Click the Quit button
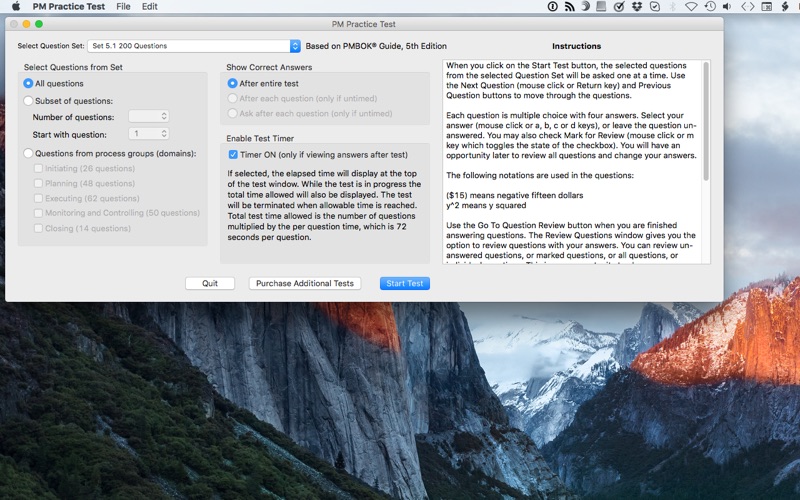This screenshot has height=500, width=800. point(210,283)
